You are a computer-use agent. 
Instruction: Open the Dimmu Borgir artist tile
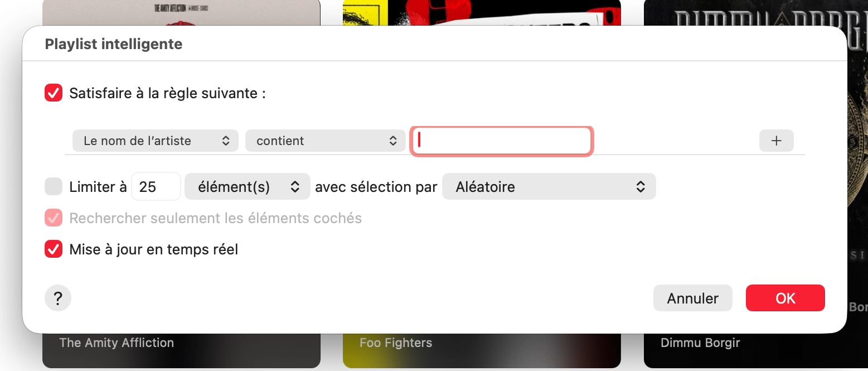pos(700,343)
